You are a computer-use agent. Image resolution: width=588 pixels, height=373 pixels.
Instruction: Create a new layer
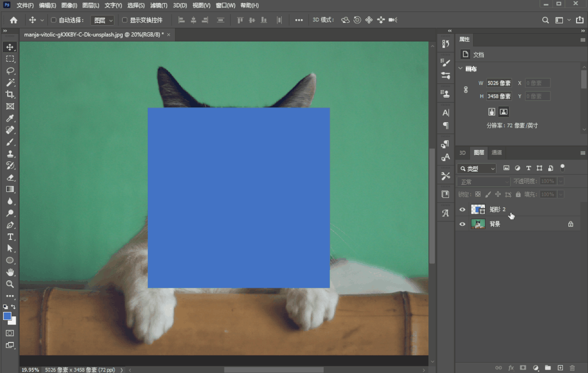point(560,368)
